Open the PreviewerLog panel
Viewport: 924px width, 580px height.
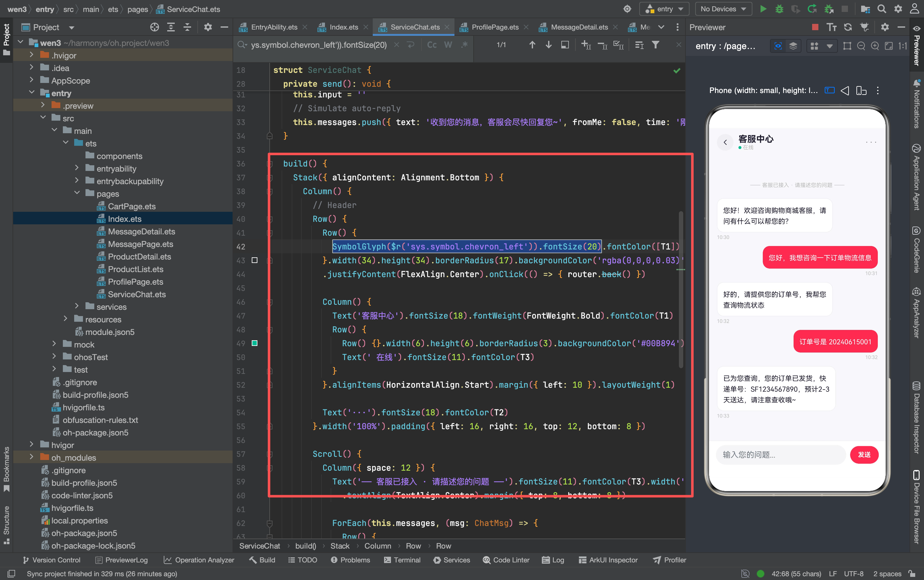[x=121, y=560]
